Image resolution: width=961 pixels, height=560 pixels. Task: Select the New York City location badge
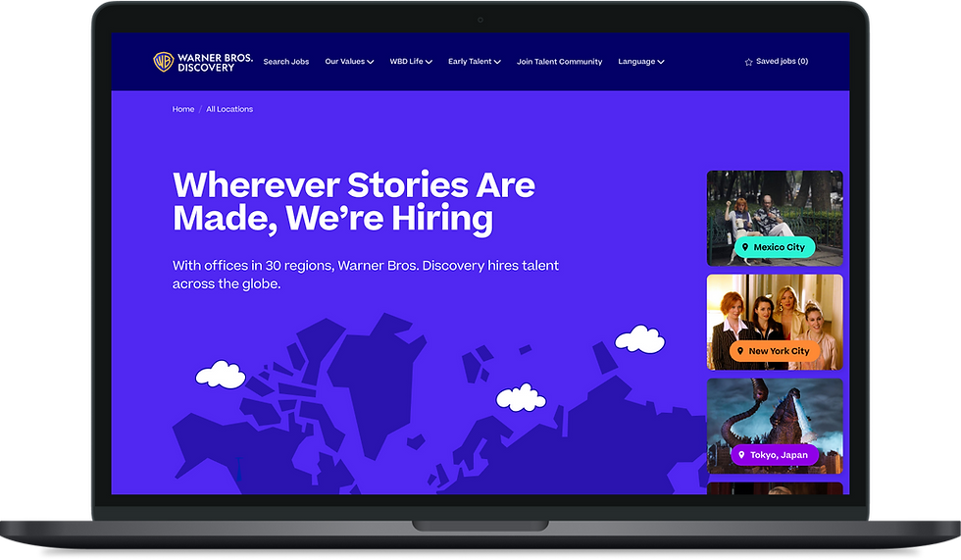775,351
